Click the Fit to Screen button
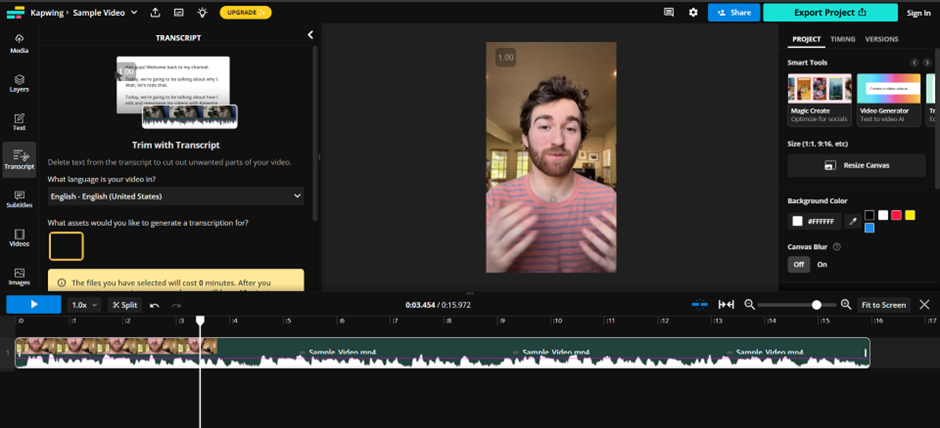The height and width of the screenshot is (428, 940). [884, 305]
